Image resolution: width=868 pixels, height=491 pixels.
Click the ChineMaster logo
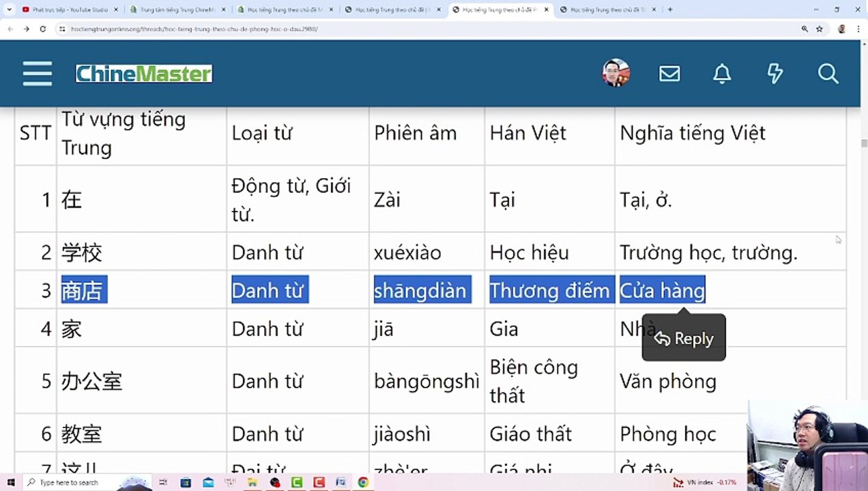pyautogui.click(x=144, y=74)
